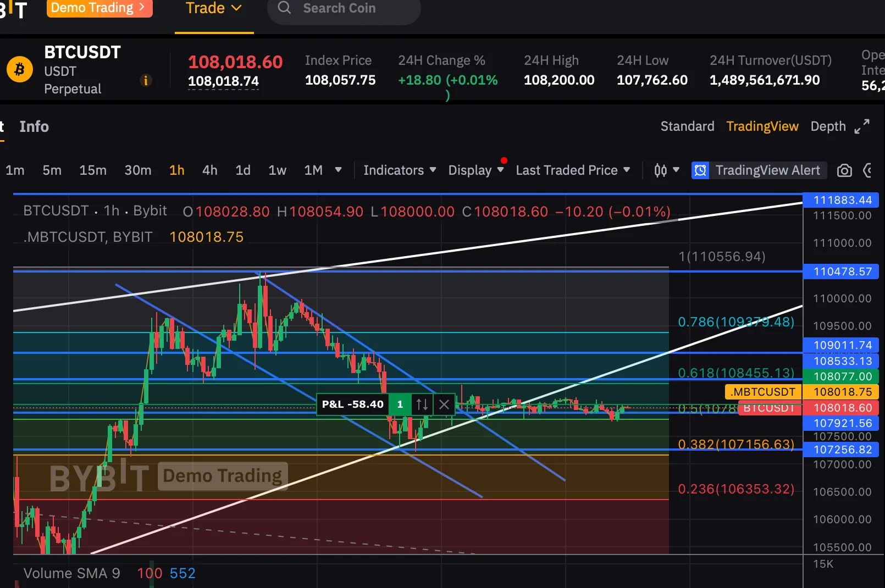Set the chart interval to 5m
This screenshot has height=588, width=885.
coord(52,170)
